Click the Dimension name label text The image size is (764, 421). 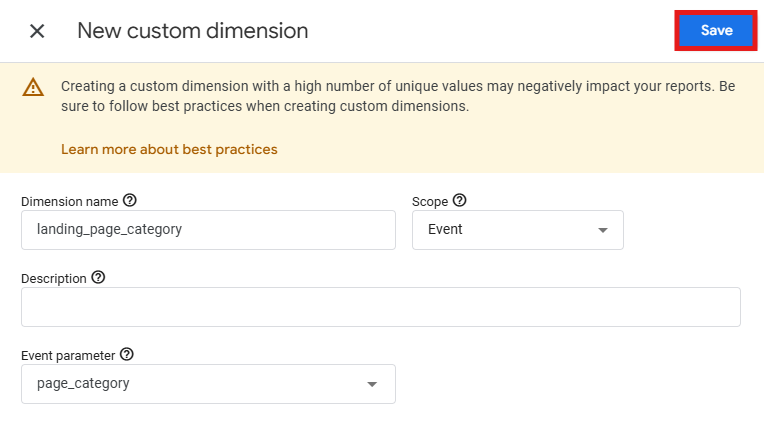[x=70, y=202]
